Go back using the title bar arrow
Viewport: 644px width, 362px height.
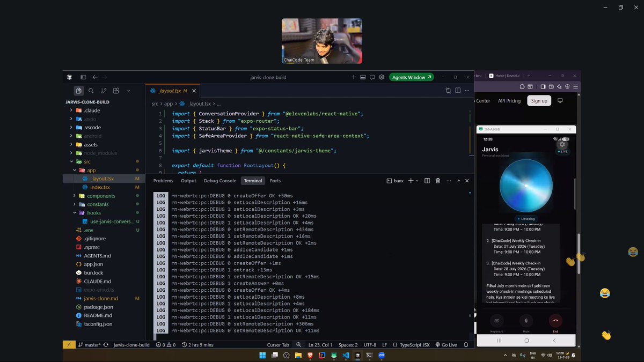(95, 77)
